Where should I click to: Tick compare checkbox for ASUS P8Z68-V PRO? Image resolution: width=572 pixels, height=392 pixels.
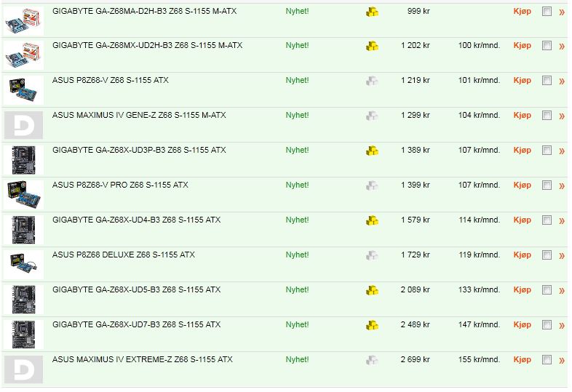point(547,185)
